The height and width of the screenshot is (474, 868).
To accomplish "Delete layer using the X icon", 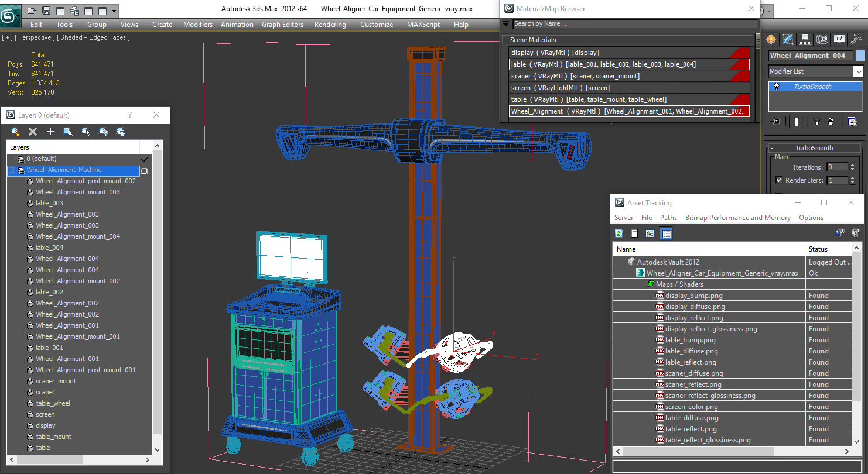I will [33, 132].
